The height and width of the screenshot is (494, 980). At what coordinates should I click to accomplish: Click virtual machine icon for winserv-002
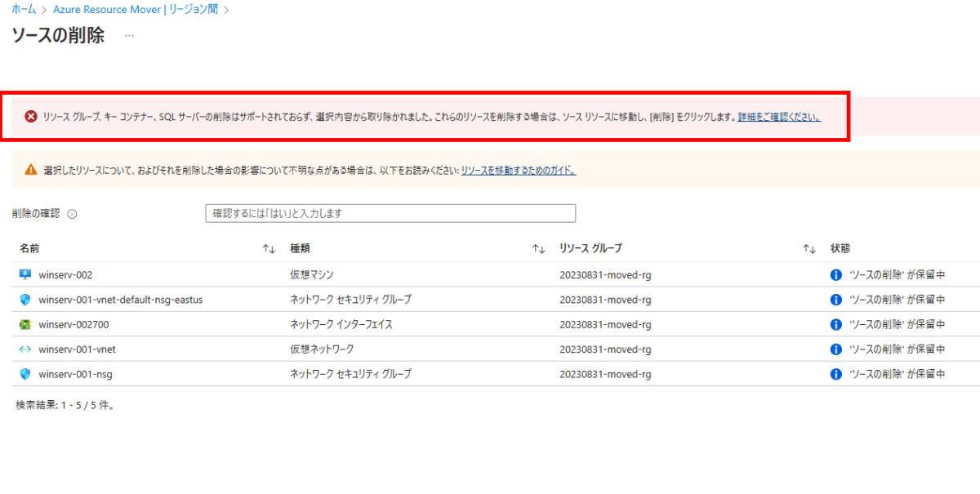24,274
